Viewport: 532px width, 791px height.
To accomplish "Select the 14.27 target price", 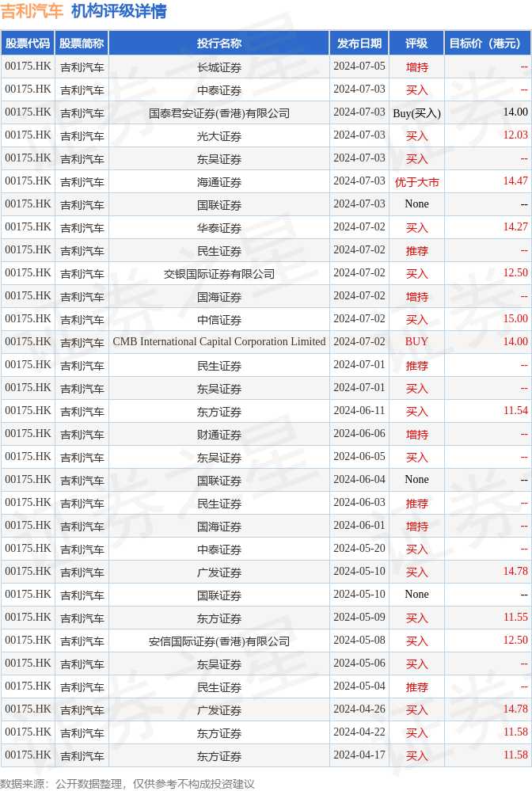I will 515,227.
